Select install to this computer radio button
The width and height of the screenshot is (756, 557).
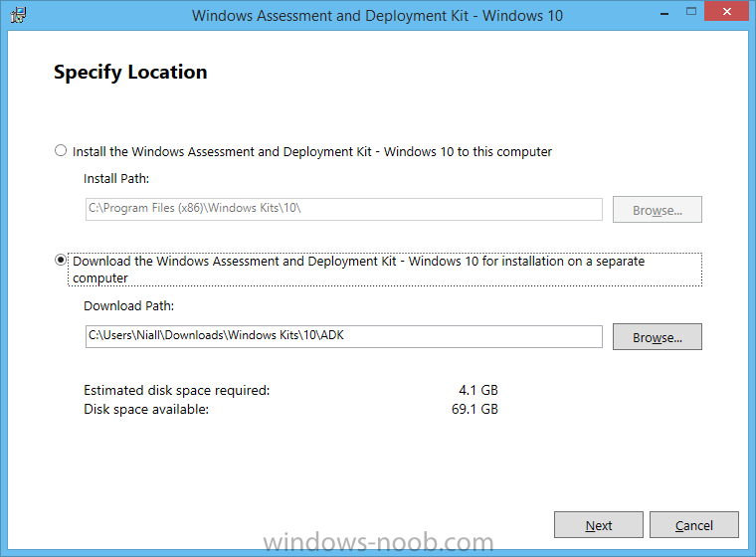61,151
